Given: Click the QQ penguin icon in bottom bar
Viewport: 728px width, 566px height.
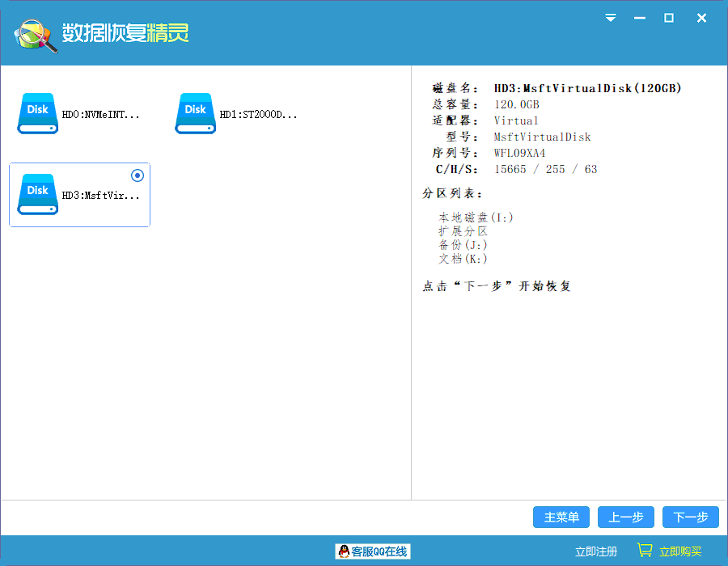Looking at the screenshot, I should 342,551.
